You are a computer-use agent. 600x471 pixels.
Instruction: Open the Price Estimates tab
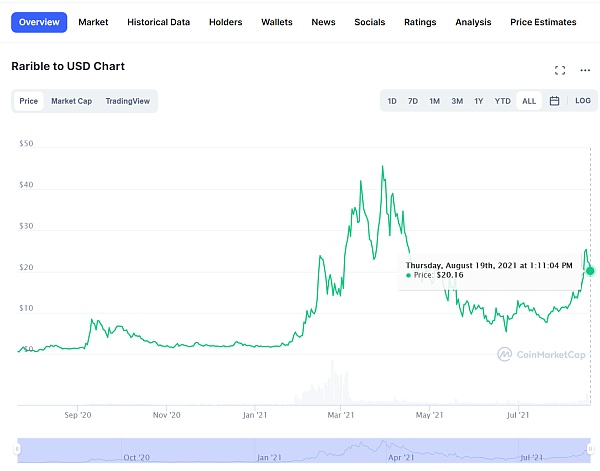(x=543, y=22)
